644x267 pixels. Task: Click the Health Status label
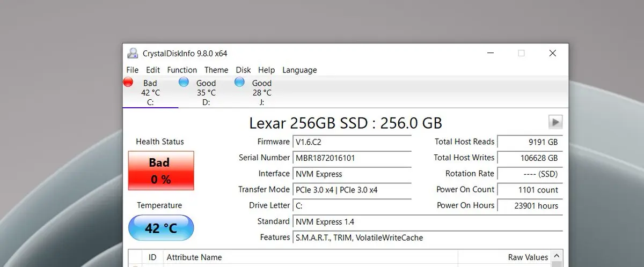(160, 142)
